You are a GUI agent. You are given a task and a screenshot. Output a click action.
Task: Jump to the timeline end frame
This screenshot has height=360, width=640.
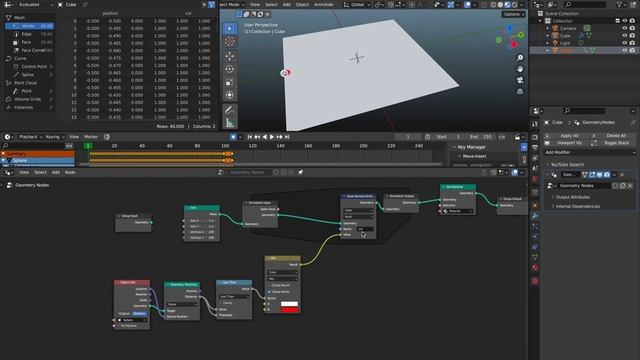(x=287, y=137)
